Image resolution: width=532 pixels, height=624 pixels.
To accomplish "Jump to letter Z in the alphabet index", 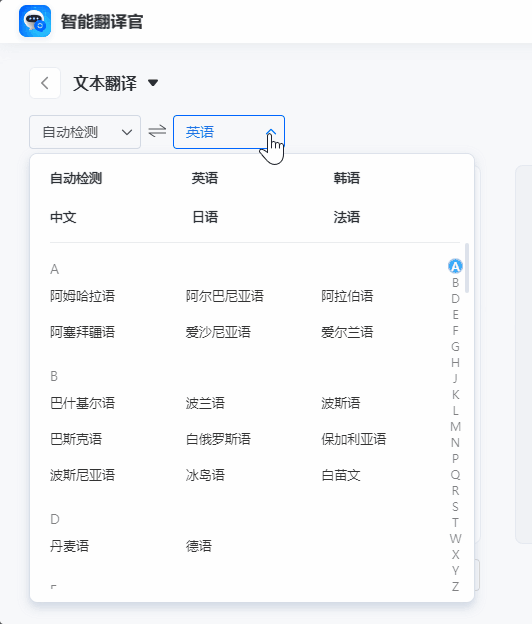I will [x=456, y=587].
